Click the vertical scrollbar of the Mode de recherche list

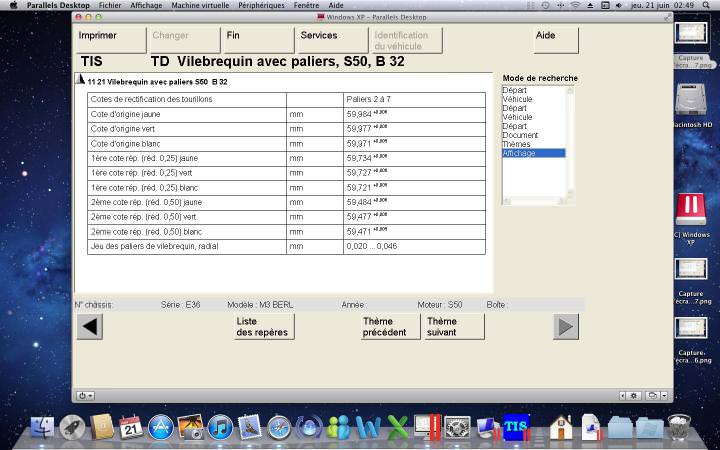click(570, 142)
